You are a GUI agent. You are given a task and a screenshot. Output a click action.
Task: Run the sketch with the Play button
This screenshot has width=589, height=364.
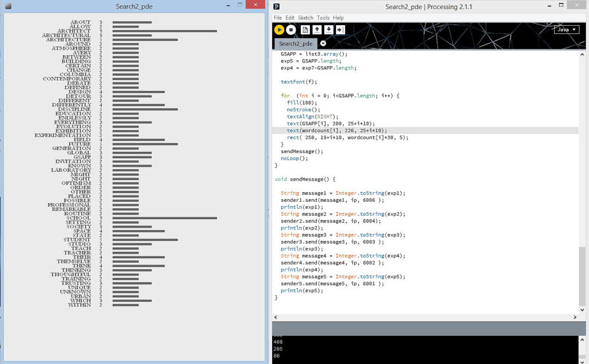[280, 30]
